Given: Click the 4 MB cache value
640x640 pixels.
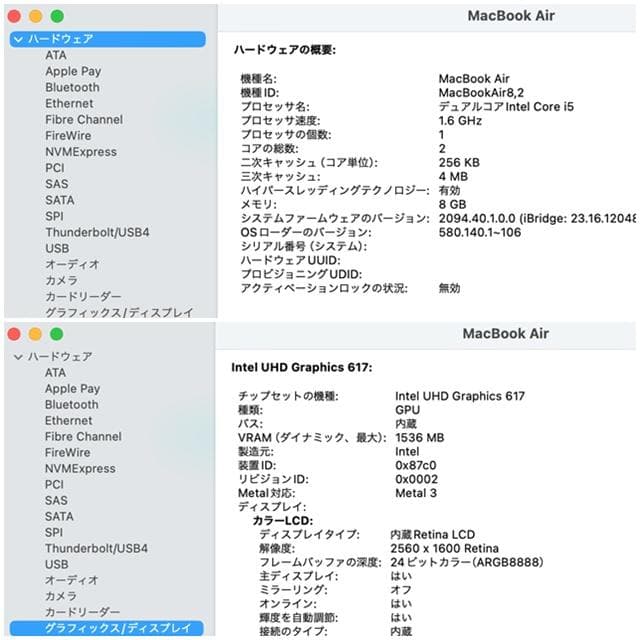Looking at the screenshot, I should coord(453,176).
